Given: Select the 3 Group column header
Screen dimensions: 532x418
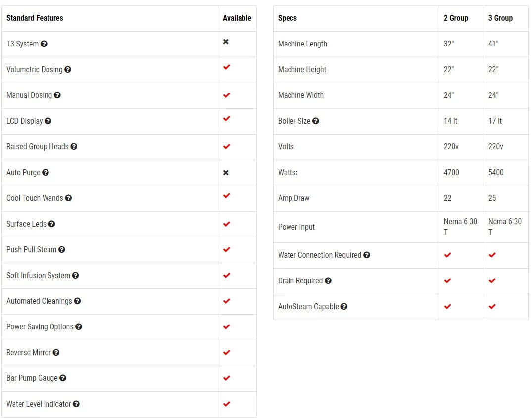Looking at the screenshot, I should (x=500, y=18).
